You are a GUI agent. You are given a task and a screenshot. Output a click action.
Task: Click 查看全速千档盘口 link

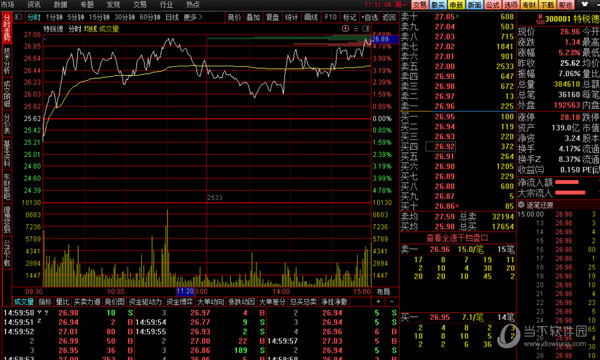(457, 238)
